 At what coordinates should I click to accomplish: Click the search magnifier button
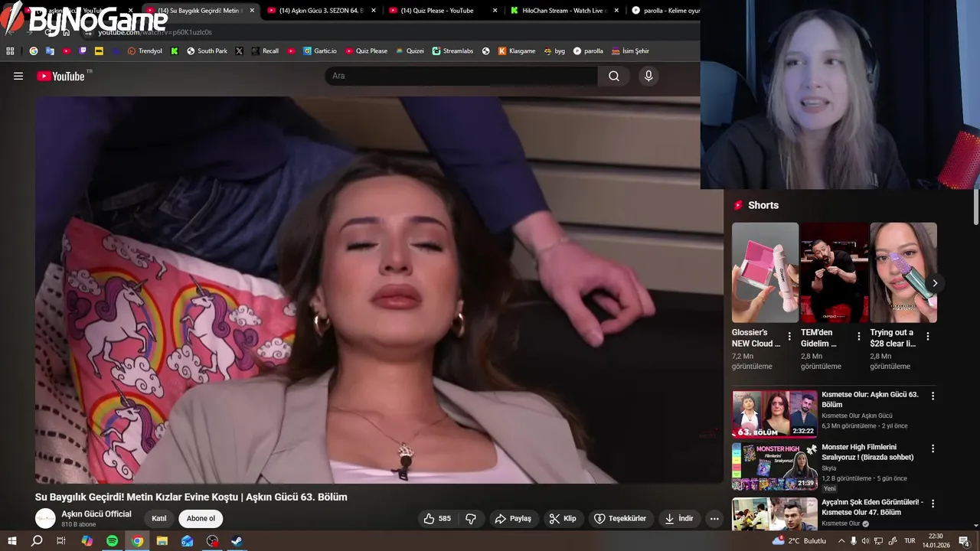[x=614, y=76]
